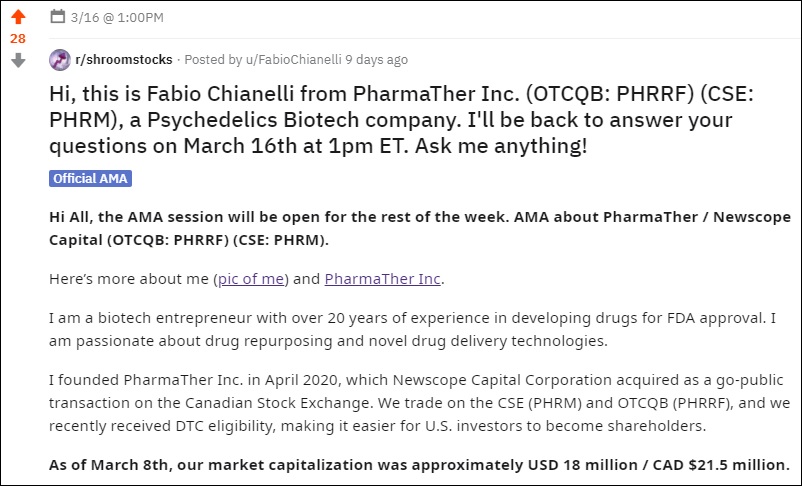Click 'Here's more about me' text
This screenshot has height=486, width=802.
tap(129, 279)
